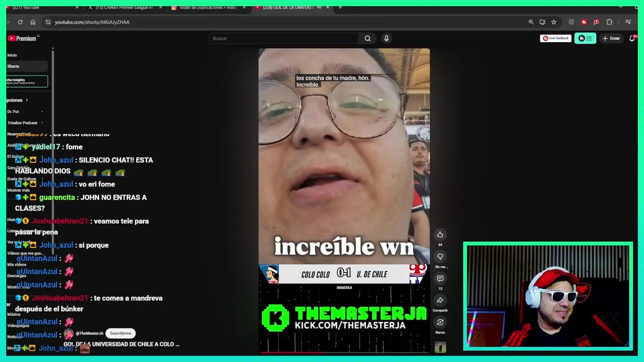Search using the magnifier button

click(367, 38)
